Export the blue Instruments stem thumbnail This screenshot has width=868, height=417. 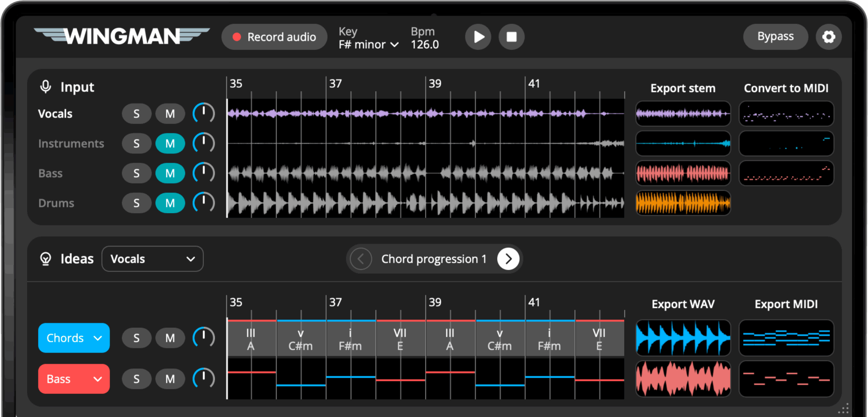pyautogui.click(x=683, y=143)
